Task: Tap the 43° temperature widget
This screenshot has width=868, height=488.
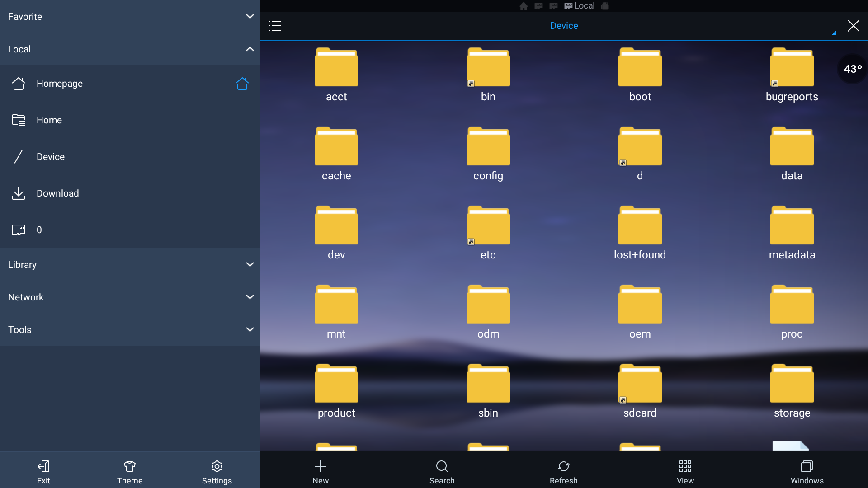Action: click(x=853, y=69)
